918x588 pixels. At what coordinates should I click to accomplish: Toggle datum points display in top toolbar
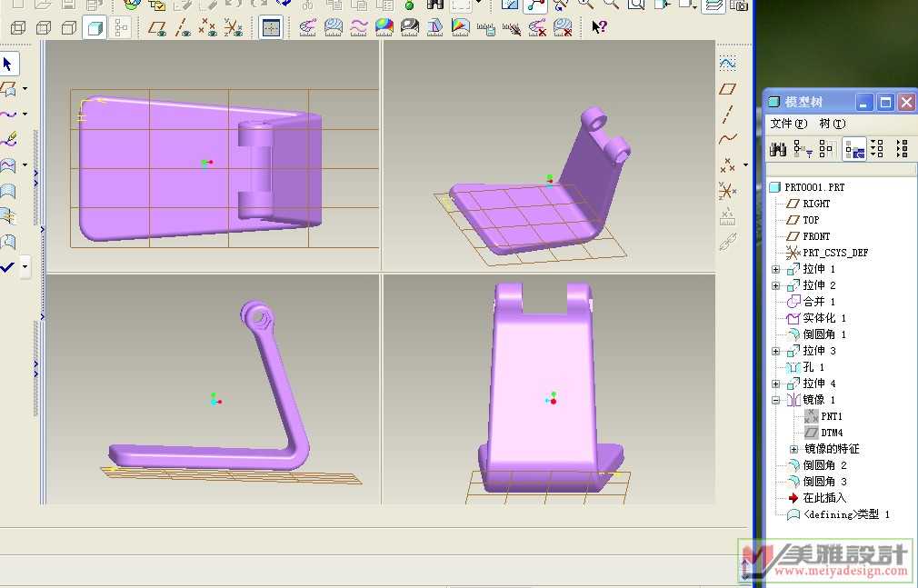pyautogui.click(x=208, y=28)
